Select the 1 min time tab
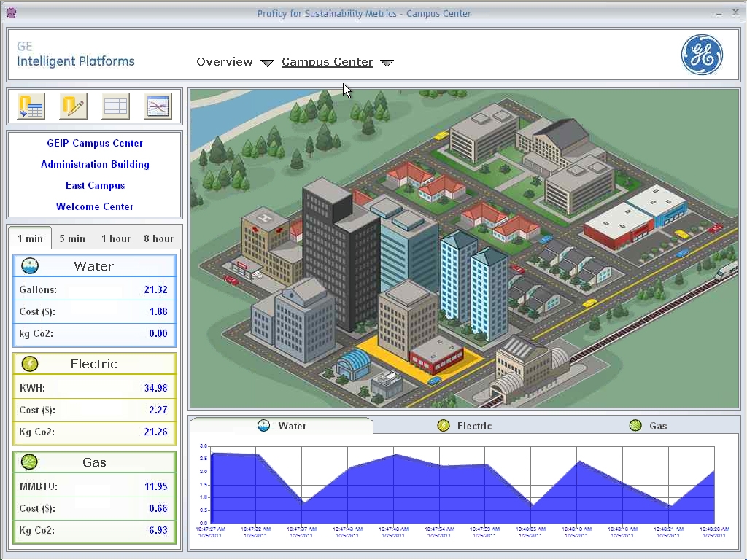The image size is (747, 560). [30, 238]
